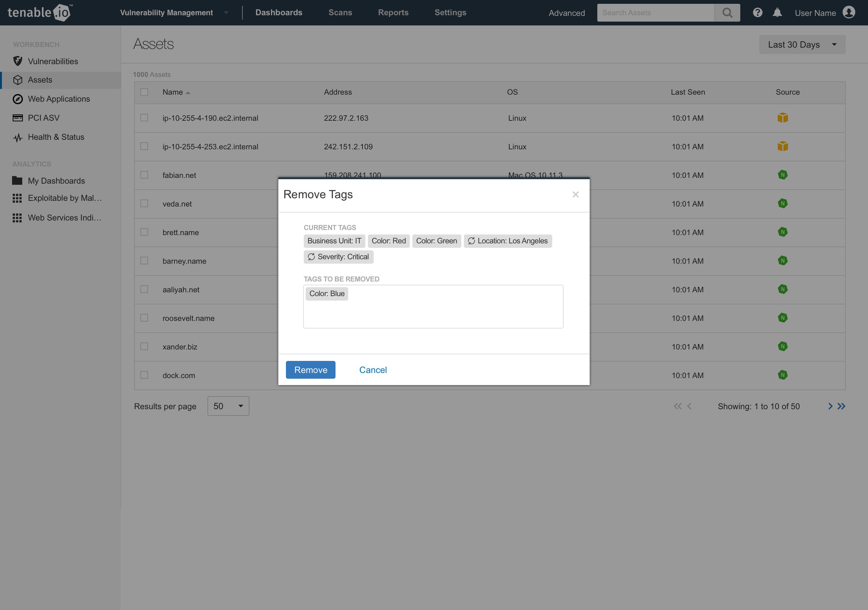868x610 pixels.
Task: Open the Reports menu
Action: click(x=393, y=13)
